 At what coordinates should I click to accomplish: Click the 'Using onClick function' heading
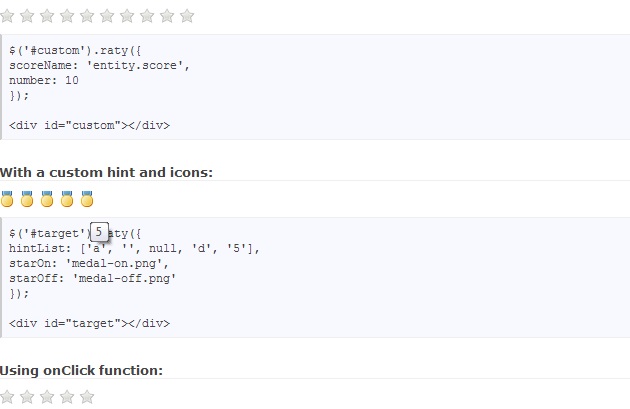(81, 370)
